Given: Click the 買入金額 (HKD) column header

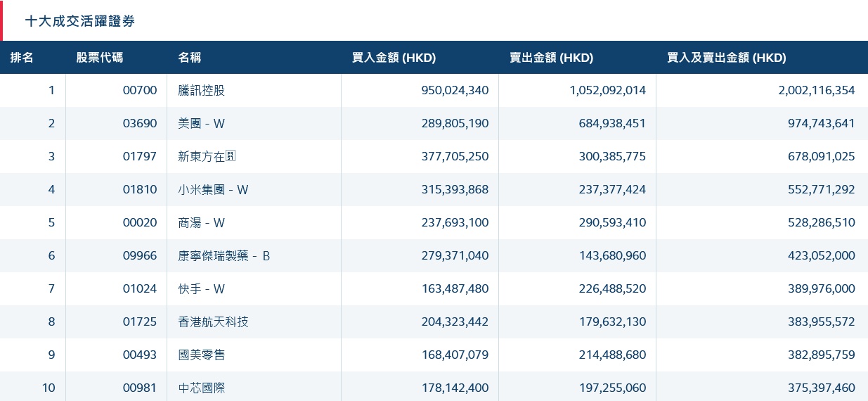Looking at the screenshot, I should (x=394, y=58).
